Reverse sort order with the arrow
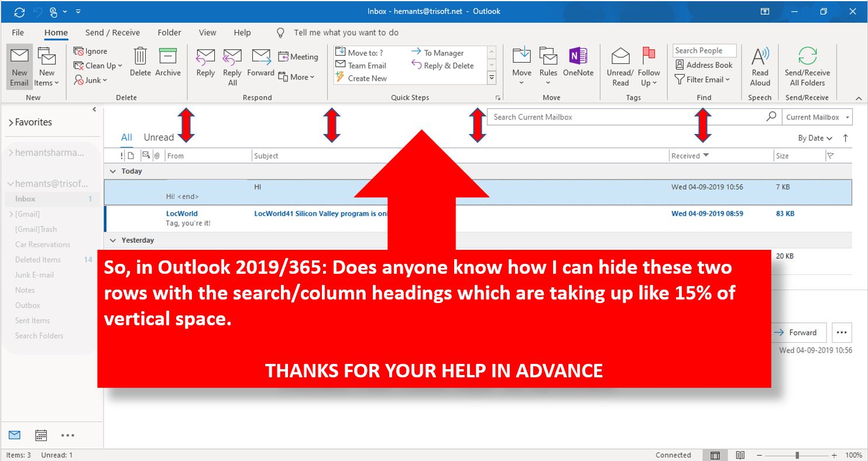868x461 pixels. tap(845, 138)
